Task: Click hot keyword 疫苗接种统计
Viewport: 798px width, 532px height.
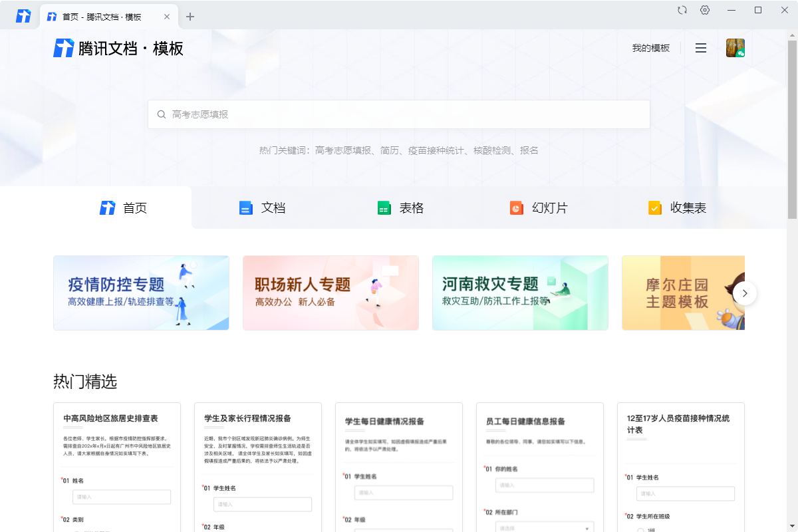Action: 436,150
